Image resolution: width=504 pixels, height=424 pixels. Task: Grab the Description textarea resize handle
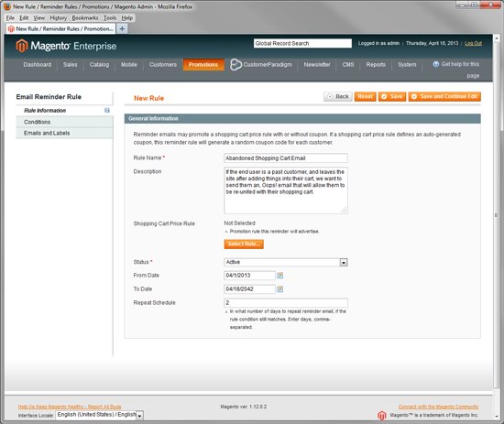coord(344,210)
